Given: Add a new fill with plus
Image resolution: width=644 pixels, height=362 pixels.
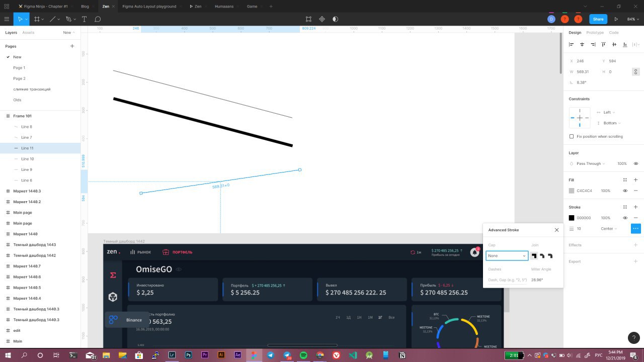Looking at the screenshot, I should click(636, 180).
